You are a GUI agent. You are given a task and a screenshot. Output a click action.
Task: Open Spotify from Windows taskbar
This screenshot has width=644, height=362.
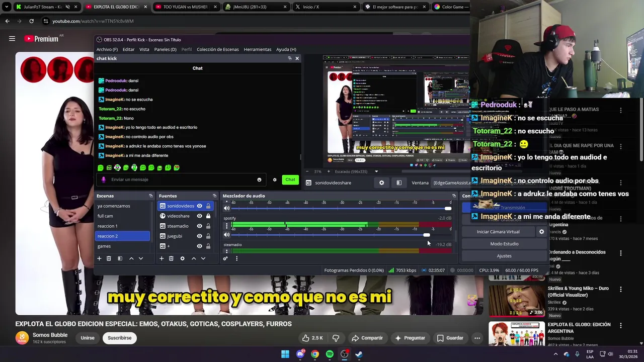[330, 354]
